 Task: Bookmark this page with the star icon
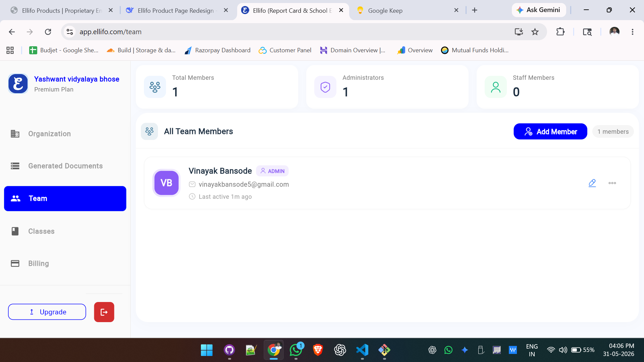click(x=535, y=32)
